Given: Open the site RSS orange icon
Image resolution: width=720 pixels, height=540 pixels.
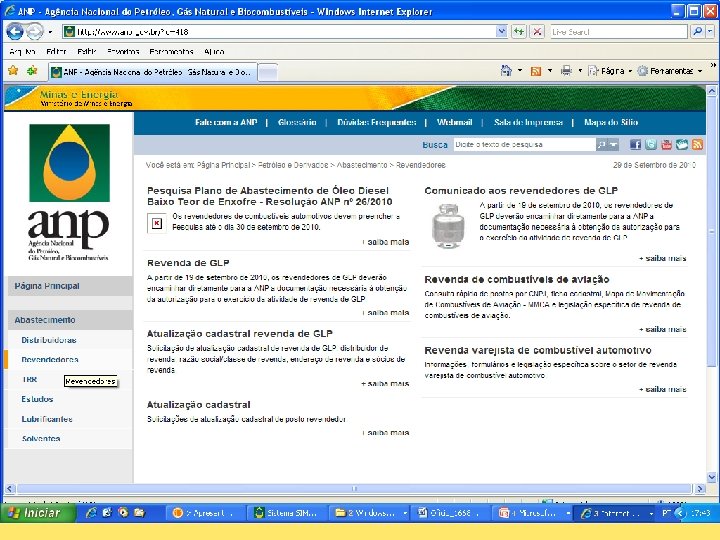Looking at the screenshot, I should coord(697,145).
